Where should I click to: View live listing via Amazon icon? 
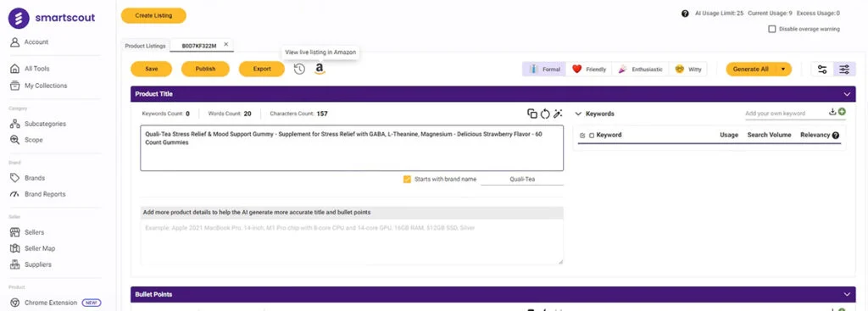coord(320,69)
